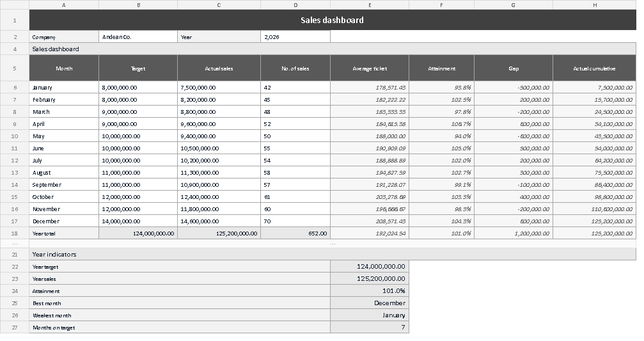Click the 'Sales dashboard' title banner
Image resolution: width=644 pixels, height=341 pixels.
point(333,20)
